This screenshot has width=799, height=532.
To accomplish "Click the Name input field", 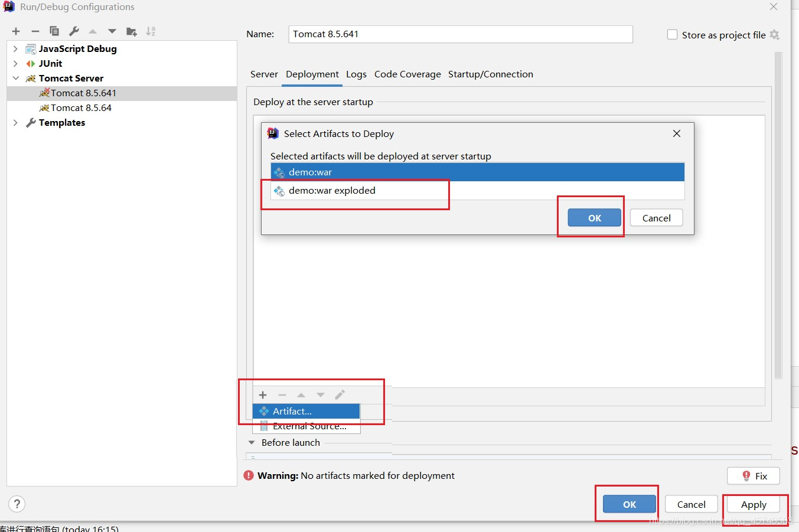I will pyautogui.click(x=461, y=34).
